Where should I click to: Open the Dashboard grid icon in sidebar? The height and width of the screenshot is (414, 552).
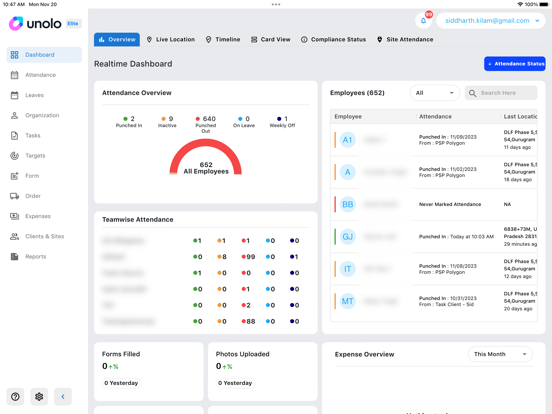[x=14, y=55]
